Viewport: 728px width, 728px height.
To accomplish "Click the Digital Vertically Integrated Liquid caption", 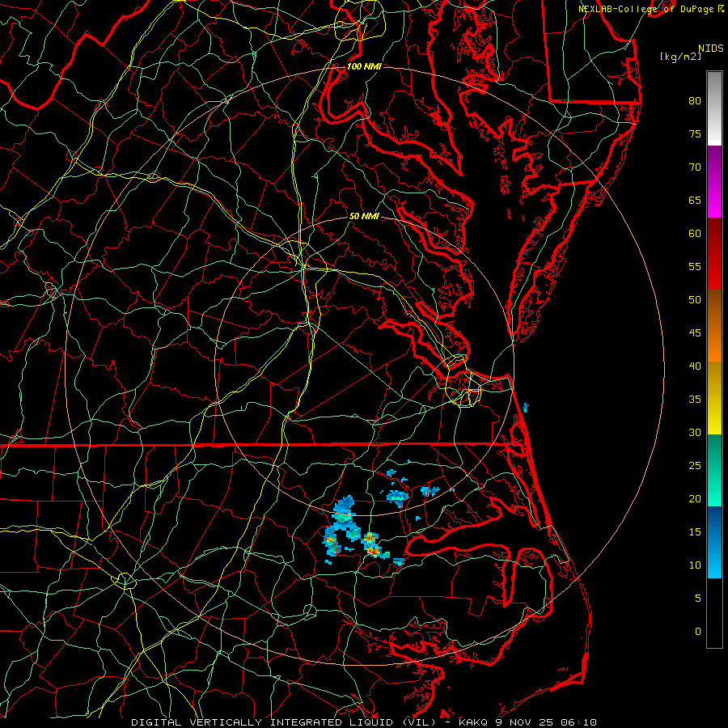I will 283,722.
